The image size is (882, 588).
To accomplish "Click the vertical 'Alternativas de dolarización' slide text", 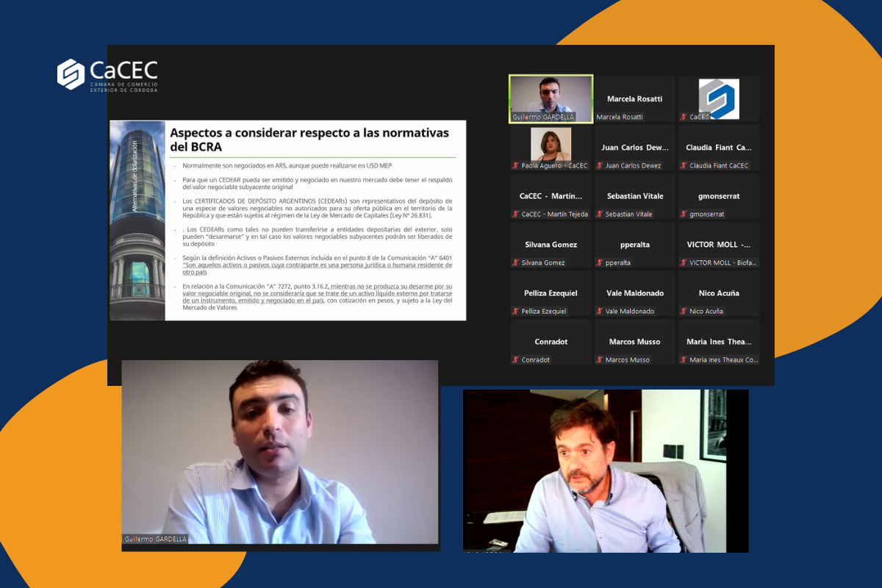I will 135,178.
